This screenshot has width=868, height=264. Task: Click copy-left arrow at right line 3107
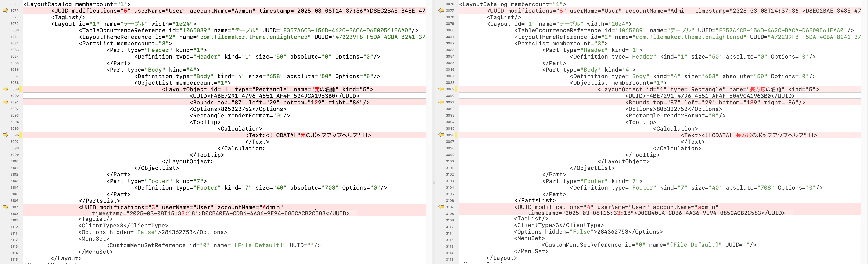coord(441,207)
